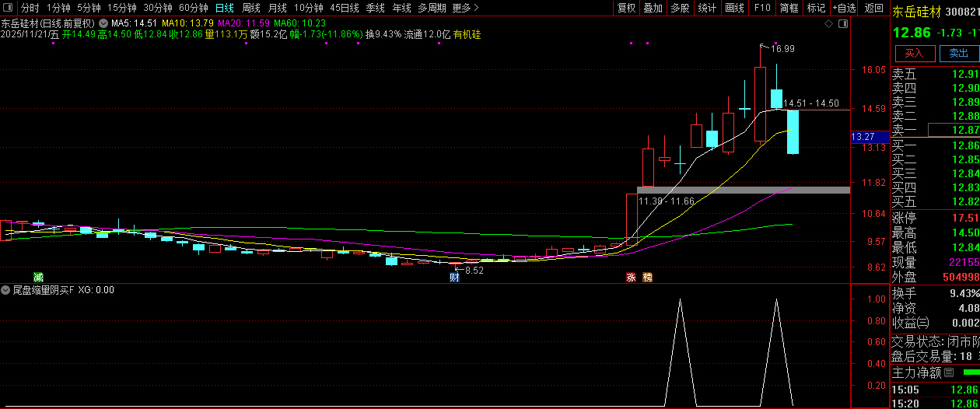980x409 pixels.
Task: Click the 买一 bid price row
Action: (935, 145)
